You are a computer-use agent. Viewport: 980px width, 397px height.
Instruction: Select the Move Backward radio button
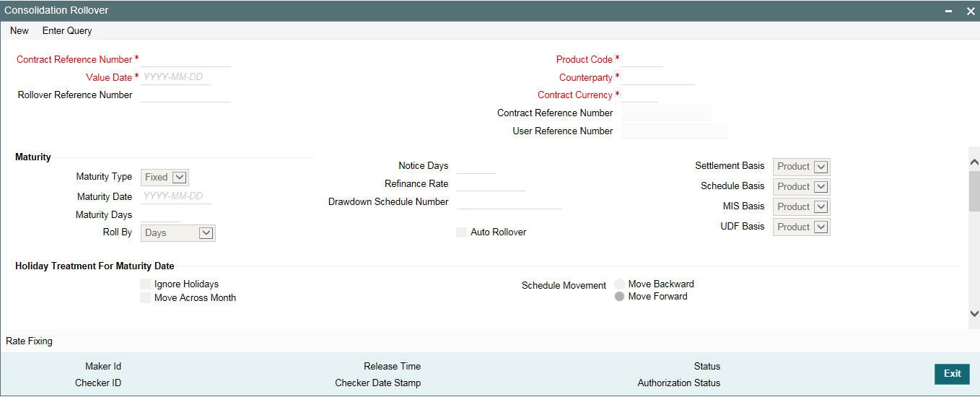click(619, 284)
